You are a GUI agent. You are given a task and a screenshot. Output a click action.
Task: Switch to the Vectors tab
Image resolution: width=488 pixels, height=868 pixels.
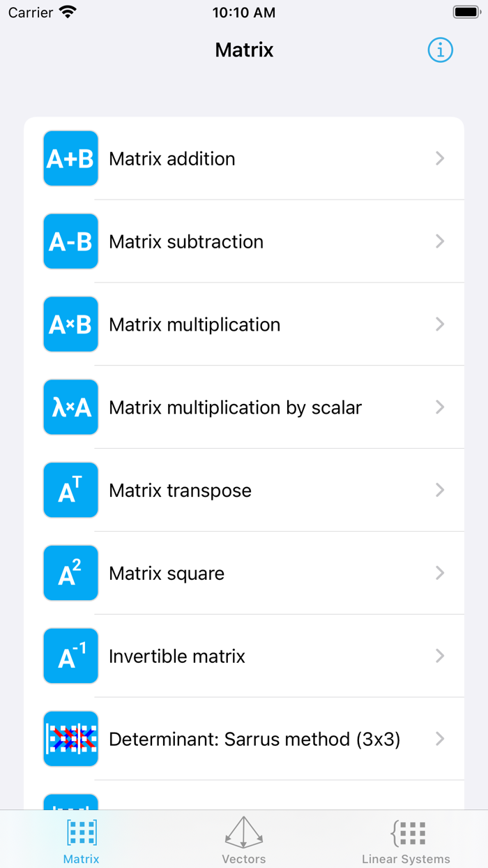pyautogui.click(x=243, y=838)
